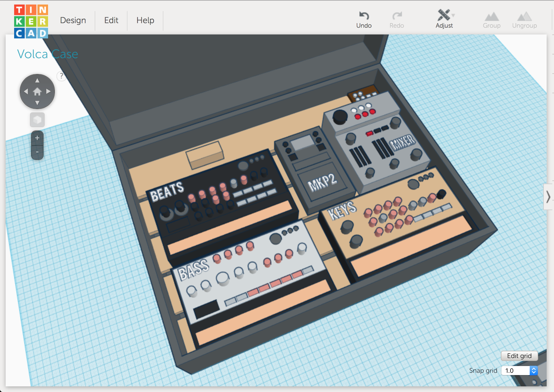Rotate view up with top arrow
Screen dimensions: 554x392
click(x=37, y=80)
